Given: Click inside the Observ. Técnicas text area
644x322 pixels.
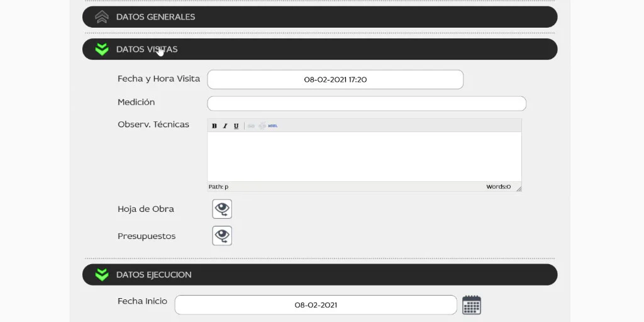Looking at the screenshot, I should (x=364, y=157).
